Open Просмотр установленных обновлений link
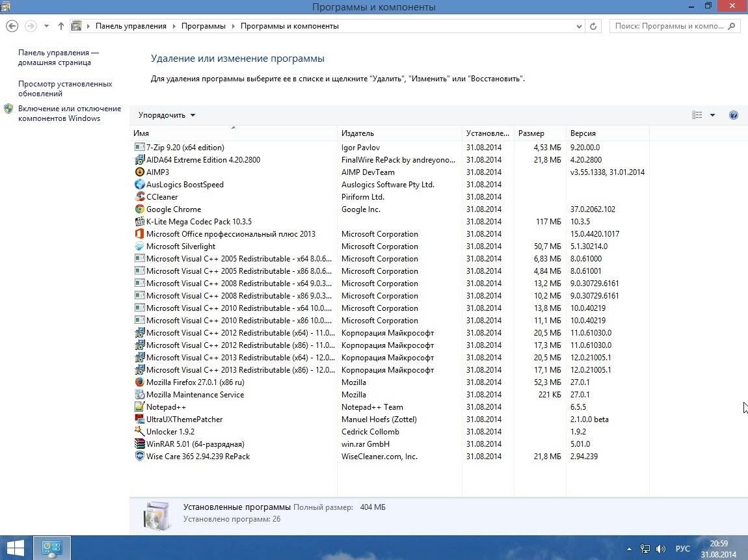The height and width of the screenshot is (560, 748). click(x=65, y=88)
